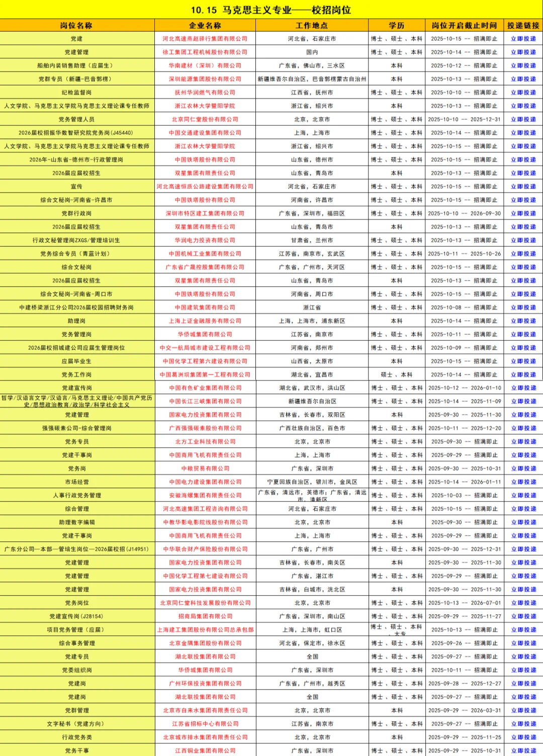
Task: Click 立即投递 for 北方工业科技有限公司 row
Action: pyautogui.click(x=524, y=442)
